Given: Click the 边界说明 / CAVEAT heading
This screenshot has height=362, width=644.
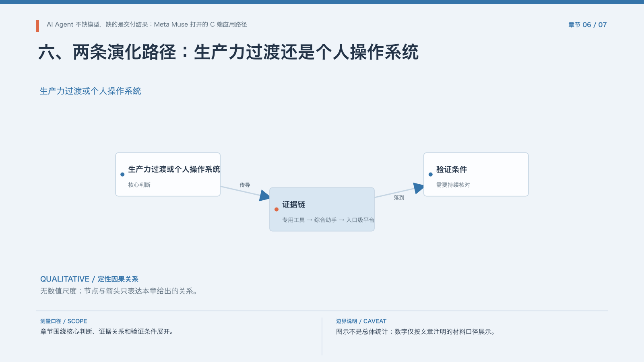Looking at the screenshot, I should [361, 321].
